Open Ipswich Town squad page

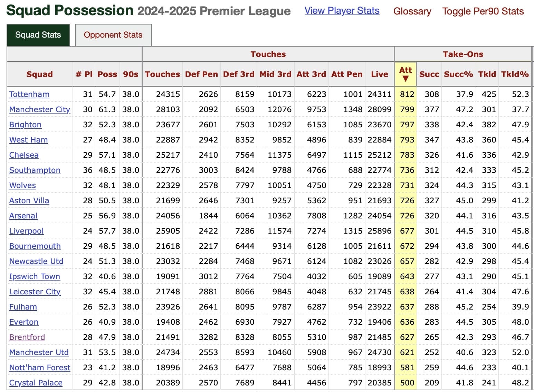pyautogui.click(x=35, y=276)
